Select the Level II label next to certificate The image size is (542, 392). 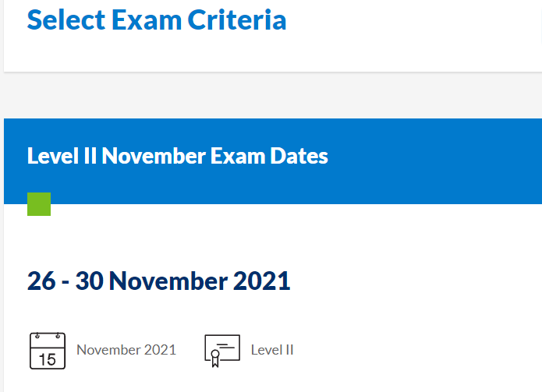click(272, 350)
